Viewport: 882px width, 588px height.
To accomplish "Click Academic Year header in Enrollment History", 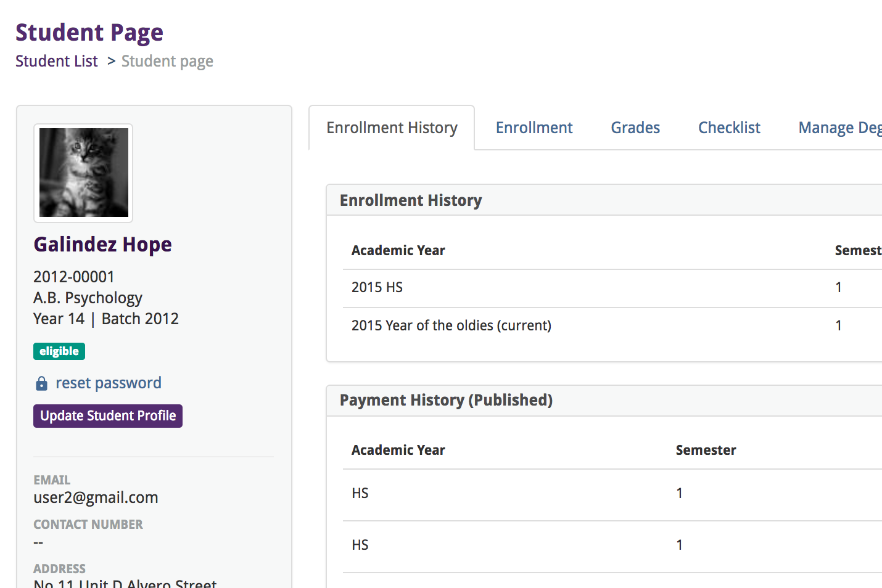I will pyautogui.click(x=398, y=250).
